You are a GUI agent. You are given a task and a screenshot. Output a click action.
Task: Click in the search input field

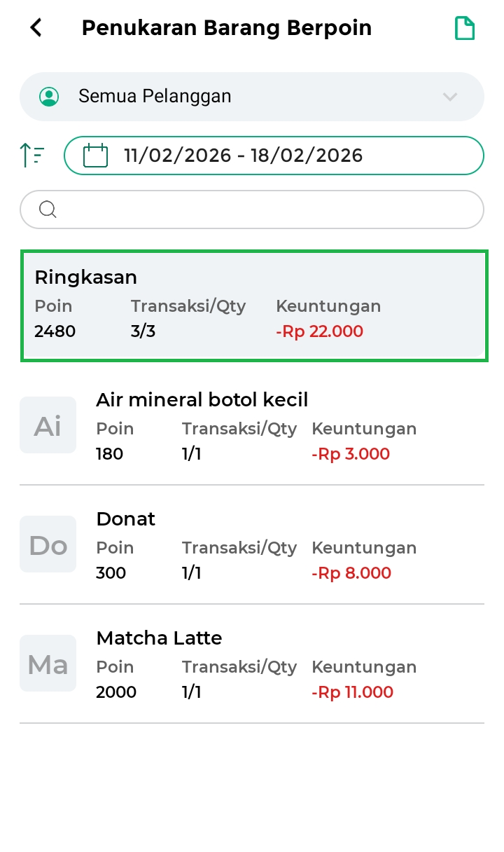click(x=266, y=209)
